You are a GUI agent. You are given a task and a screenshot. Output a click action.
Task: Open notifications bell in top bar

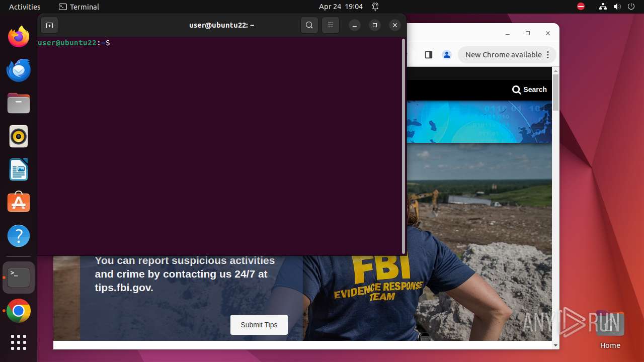tap(375, 7)
